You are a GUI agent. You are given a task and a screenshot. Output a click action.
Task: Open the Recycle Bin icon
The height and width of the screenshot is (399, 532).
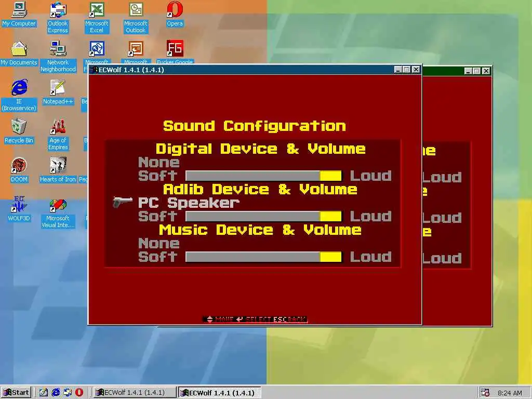click(x=19, y=131)
